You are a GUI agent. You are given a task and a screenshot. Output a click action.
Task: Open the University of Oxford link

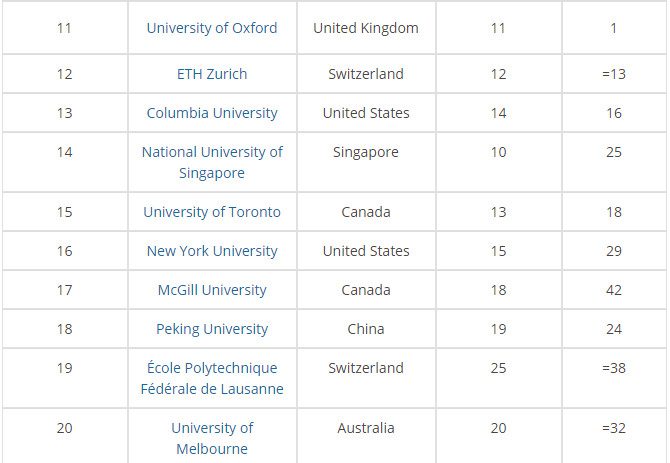212,28
